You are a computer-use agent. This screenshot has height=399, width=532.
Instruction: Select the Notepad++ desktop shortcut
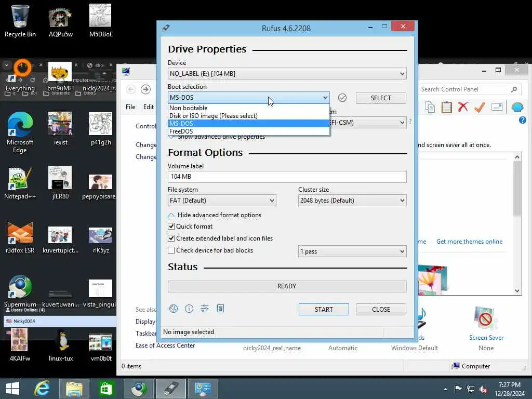click(x=20, y=183)
